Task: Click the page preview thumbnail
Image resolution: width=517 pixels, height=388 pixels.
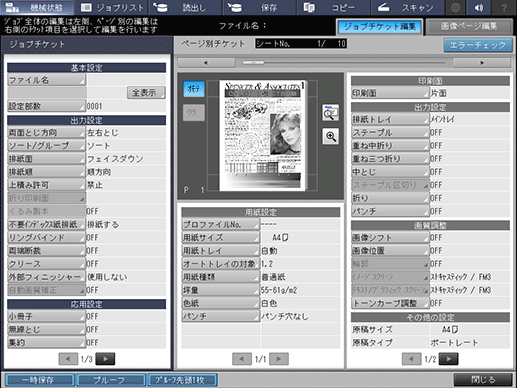Action: point(263,135)
